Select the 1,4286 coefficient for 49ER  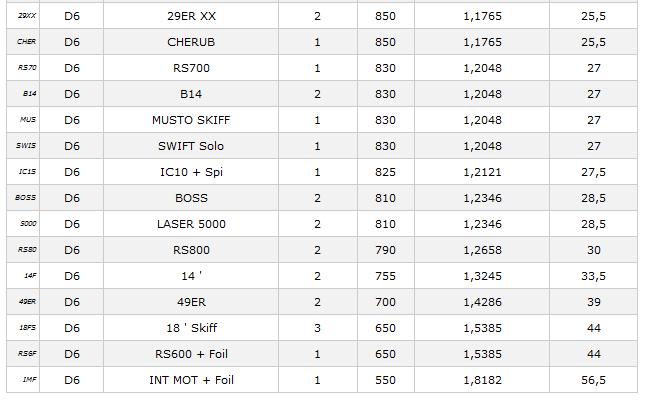click(482, 302)
